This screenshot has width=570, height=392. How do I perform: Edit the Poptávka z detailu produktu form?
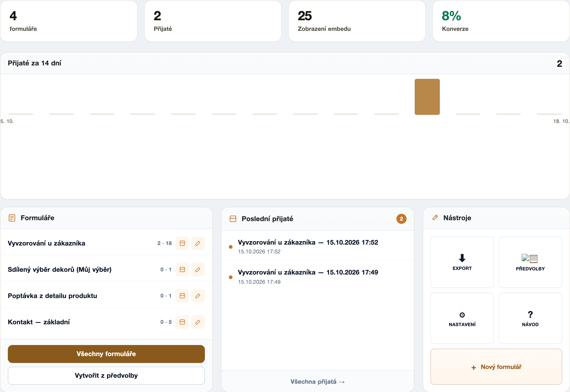198,296
